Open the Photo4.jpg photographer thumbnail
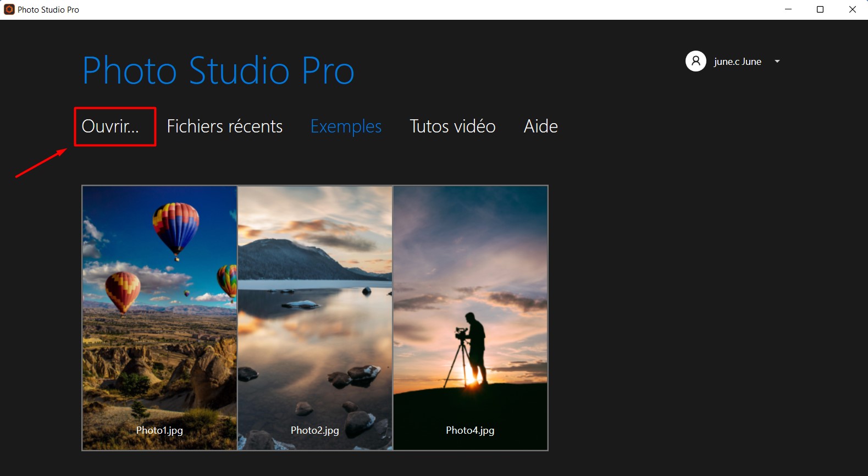This screenshot has width=868, height=476. click(x=471, y=318)
